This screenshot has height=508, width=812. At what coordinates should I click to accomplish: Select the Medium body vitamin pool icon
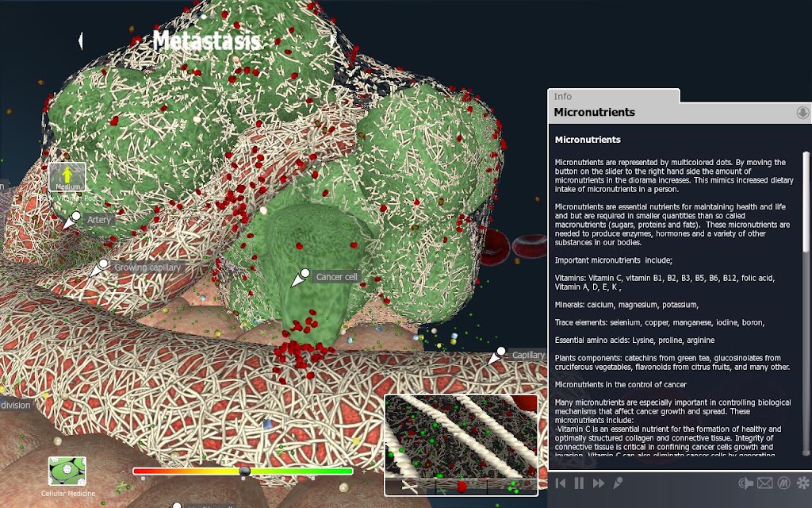point(67,177)
